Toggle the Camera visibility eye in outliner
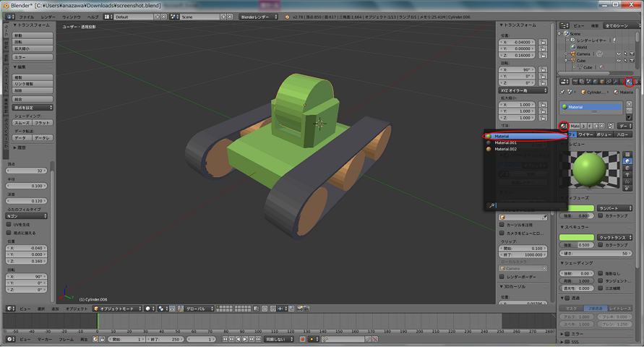 point(618,53)
